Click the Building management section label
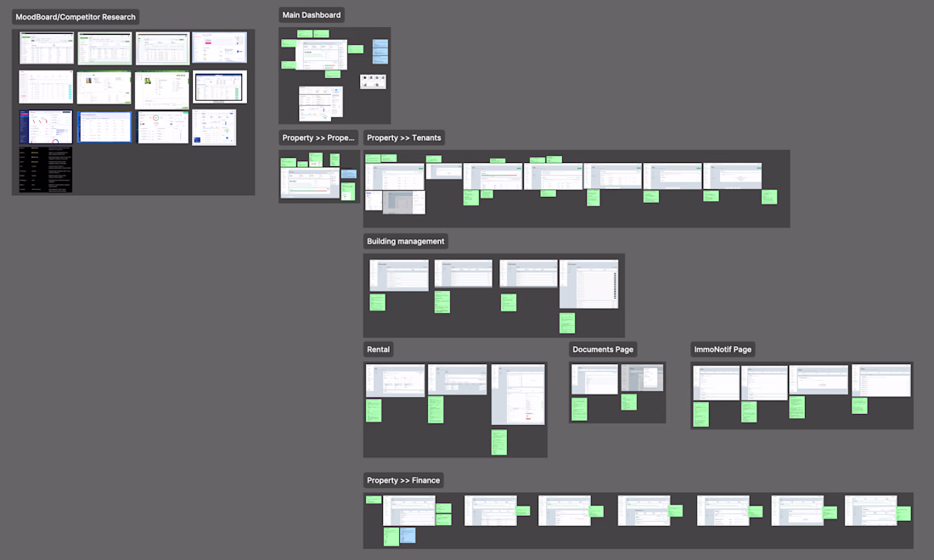934x560 pixels. (x=406, y=241)
